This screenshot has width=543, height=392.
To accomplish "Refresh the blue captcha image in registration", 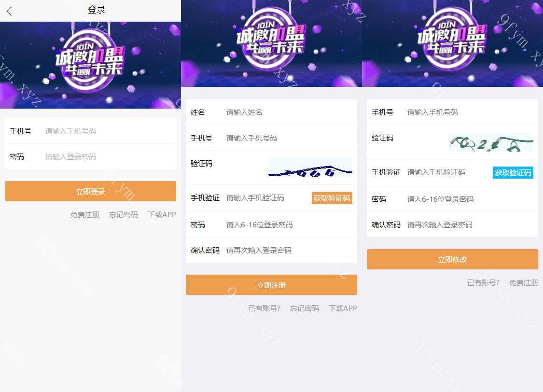I will click(x=309, y=168).
